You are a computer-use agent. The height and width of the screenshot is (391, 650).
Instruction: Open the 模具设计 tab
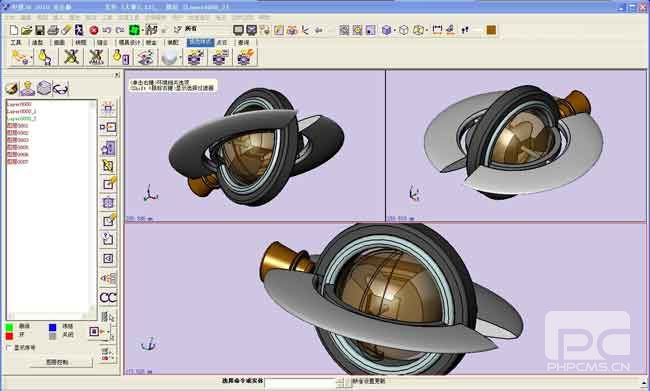click(130, 42)
